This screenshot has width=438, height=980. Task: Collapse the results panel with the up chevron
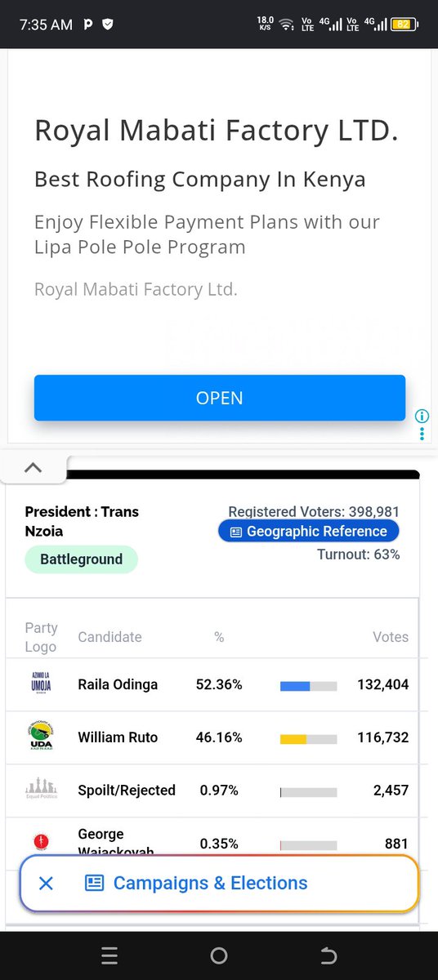pyautogui.click(x=33, y=468)
